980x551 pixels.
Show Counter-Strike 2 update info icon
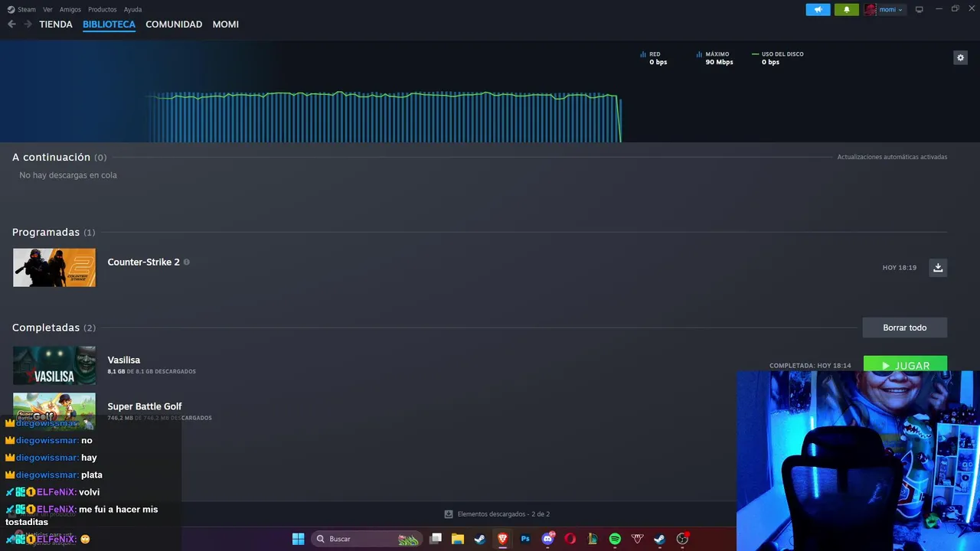coord(186,262)
